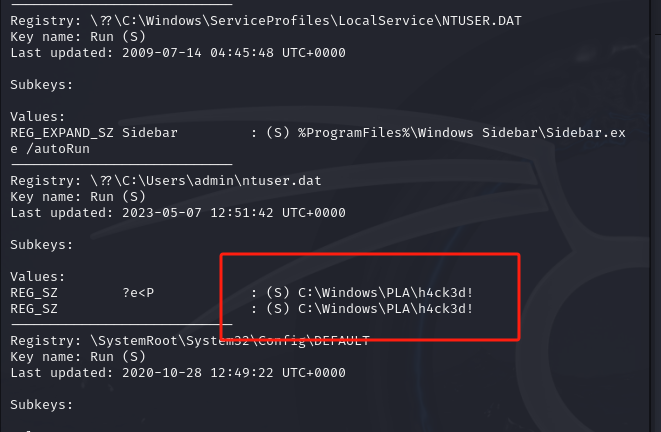
Task: Click the ?e<P value name
Action: click(x=138, y=292)
